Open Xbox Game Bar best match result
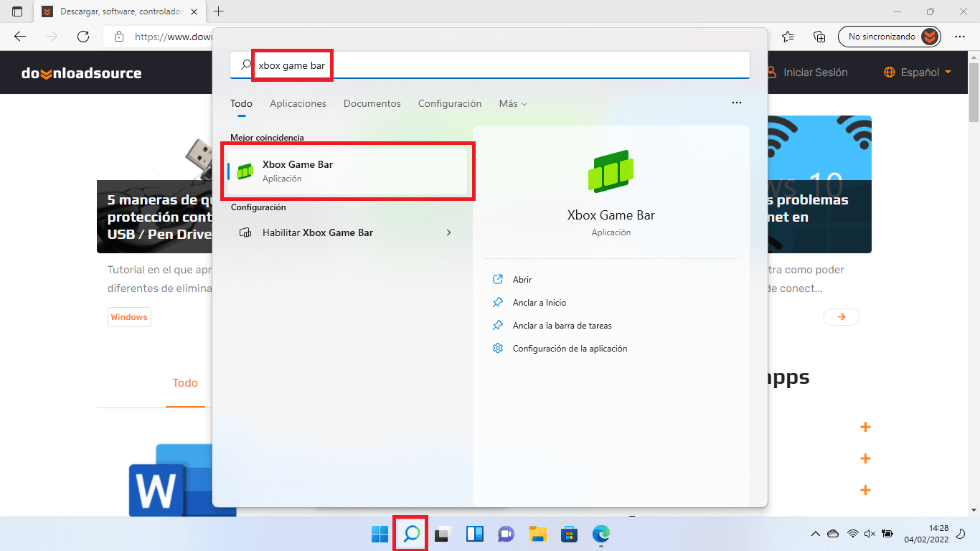The height and width of the screenshot is (551, 980). (x=347, y=171)
